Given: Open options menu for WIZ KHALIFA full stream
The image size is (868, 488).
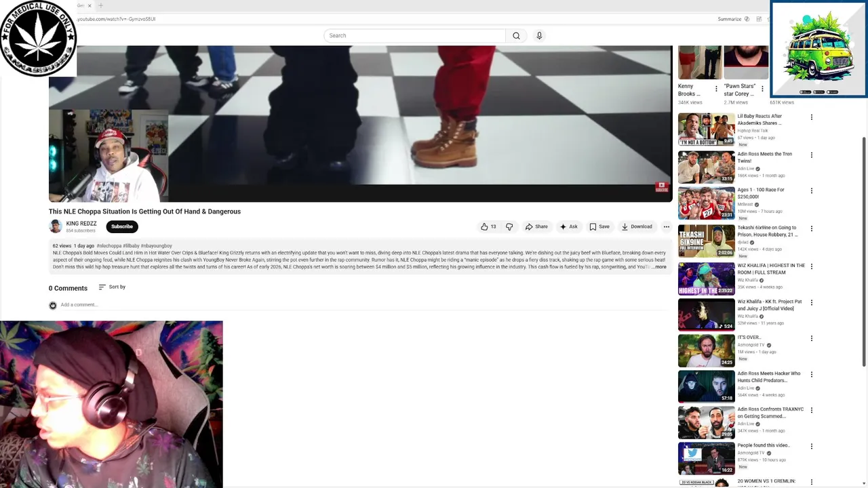Looking at the screenshot, I should tap(811, 266).
